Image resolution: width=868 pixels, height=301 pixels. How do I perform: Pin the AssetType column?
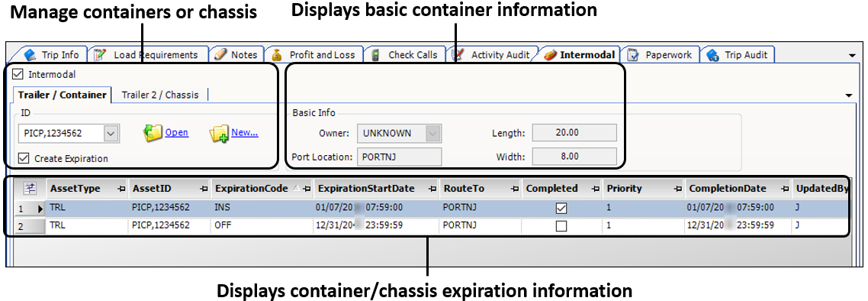[121, 189]
